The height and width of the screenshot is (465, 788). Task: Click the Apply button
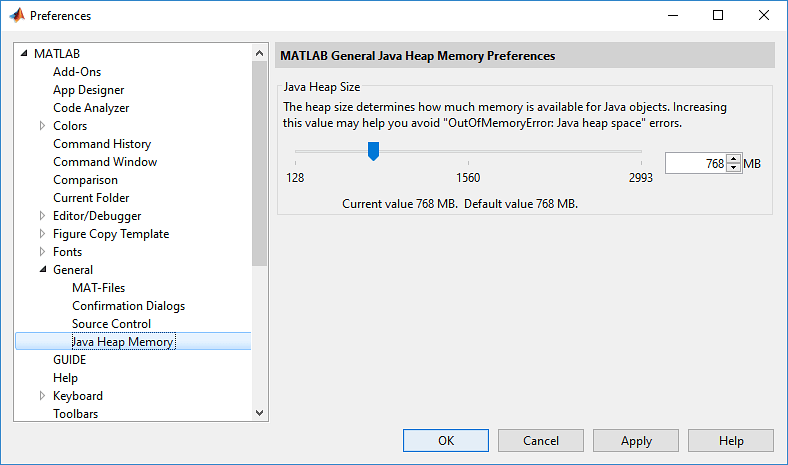point(636,441)
